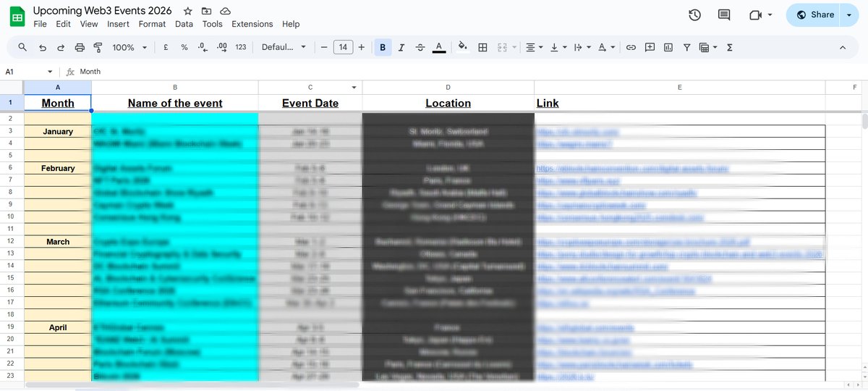The image size is (868, 391).
Task: Click the formula bar containing Month
Action: click(x=470, y=72)
